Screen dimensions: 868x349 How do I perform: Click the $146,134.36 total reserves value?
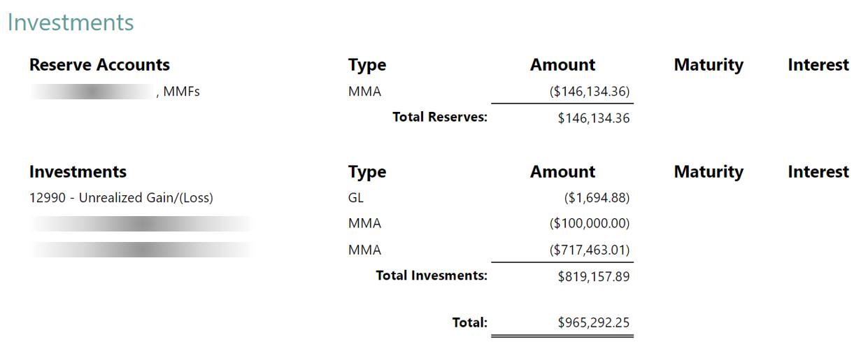point(594,118)
